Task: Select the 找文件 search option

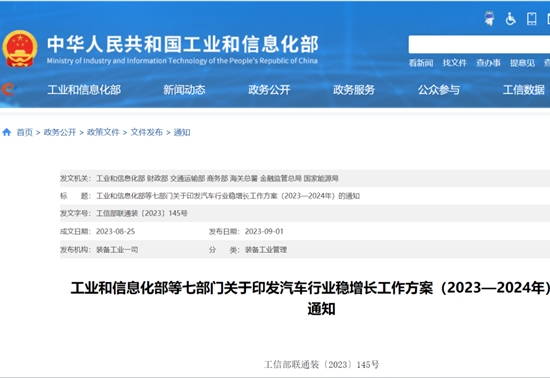Action: tap(455, 63)
